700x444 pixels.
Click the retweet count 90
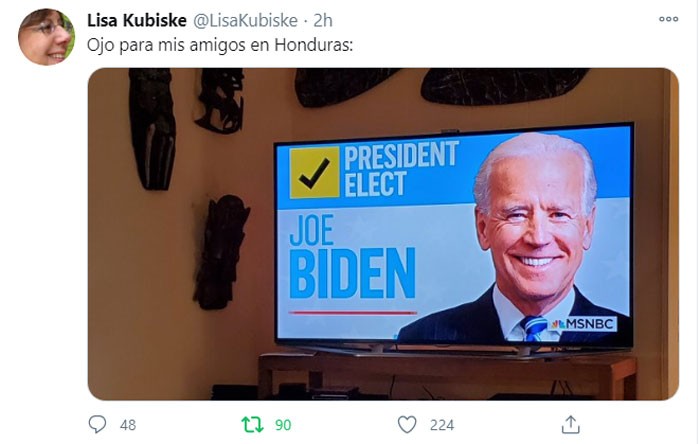pyautogui.click(x=283, y=425)
